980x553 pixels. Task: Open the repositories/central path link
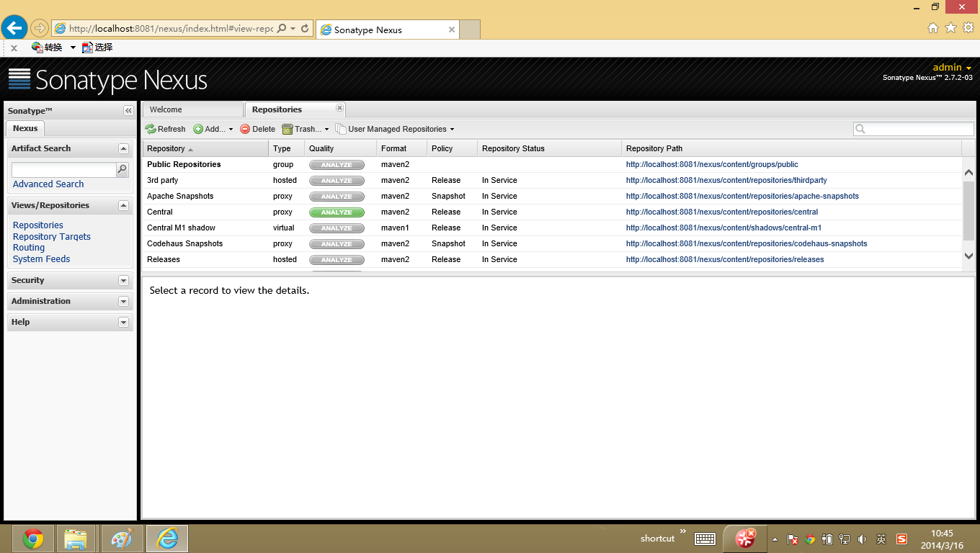tap(722, 212)
